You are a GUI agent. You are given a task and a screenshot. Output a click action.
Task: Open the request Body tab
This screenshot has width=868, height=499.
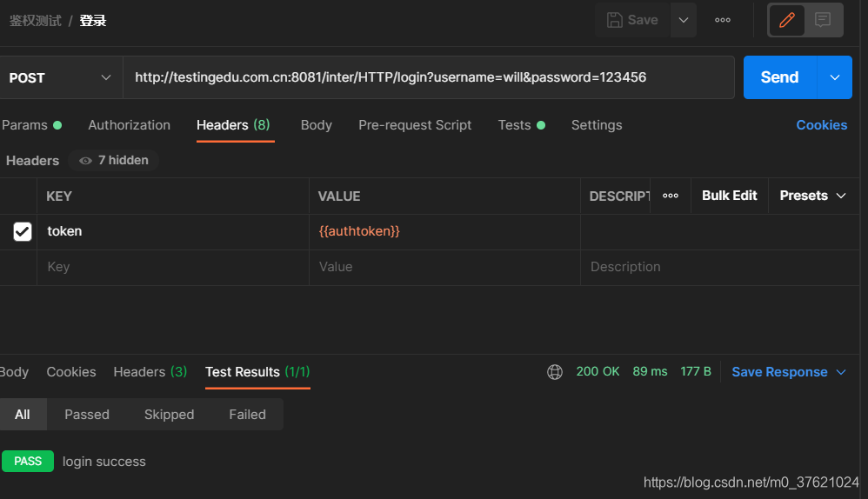[316, 125]
